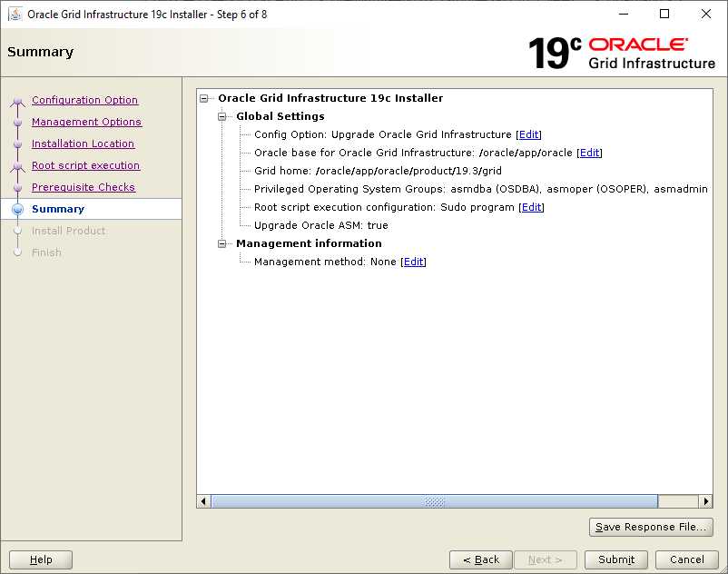Close the installer window

click(705, 14)
